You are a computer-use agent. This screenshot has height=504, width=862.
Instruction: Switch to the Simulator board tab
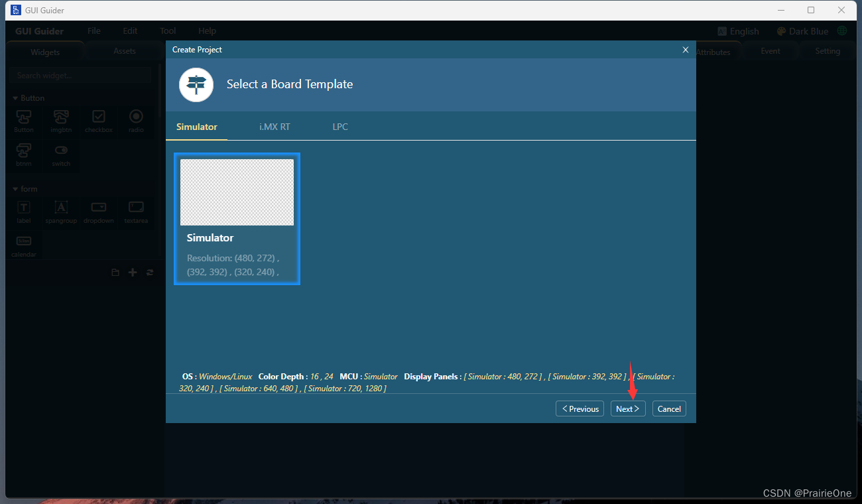[x=197, y=127]
